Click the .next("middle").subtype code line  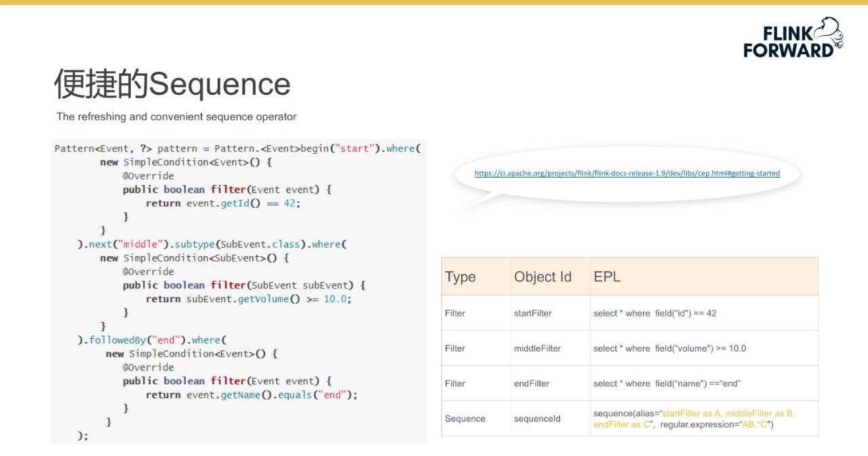212,244
